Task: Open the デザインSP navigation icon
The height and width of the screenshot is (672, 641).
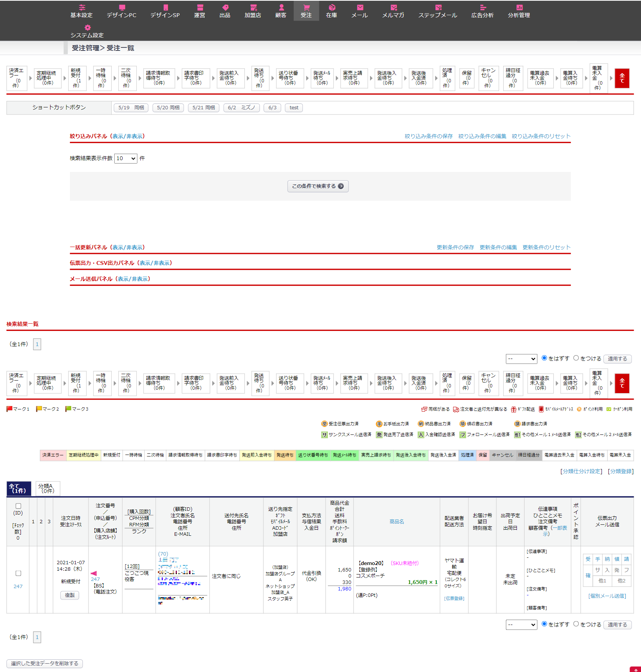Action: (165, 7)
